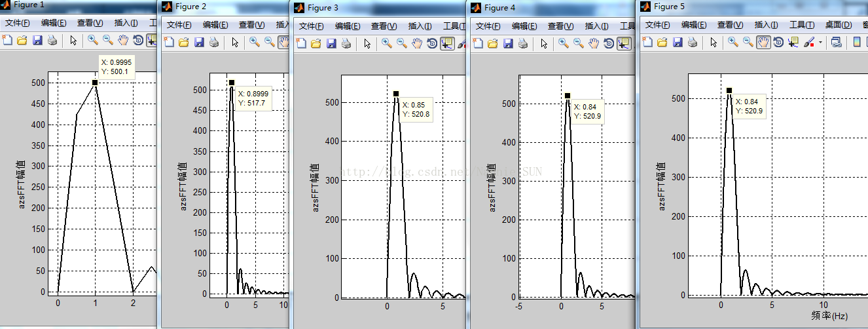Toggle the Pan hand tool in Figure 5
The image size is (868, 329).
coord(763,42)
